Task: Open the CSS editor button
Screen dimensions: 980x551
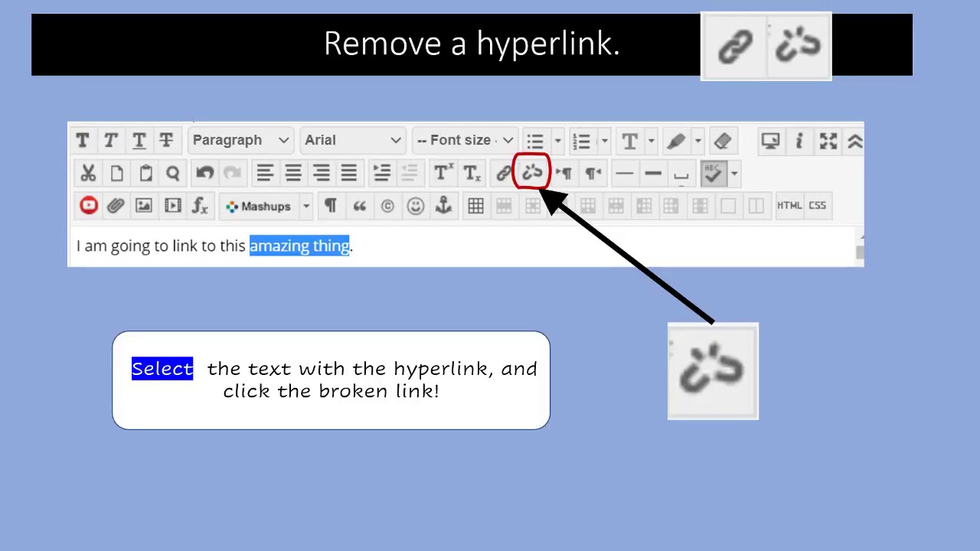Action: click(818, 206)
